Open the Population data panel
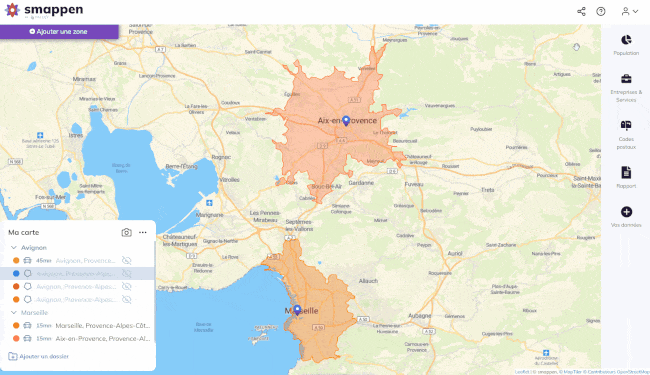Screen dimensions: 650x375 click(626, 45)
